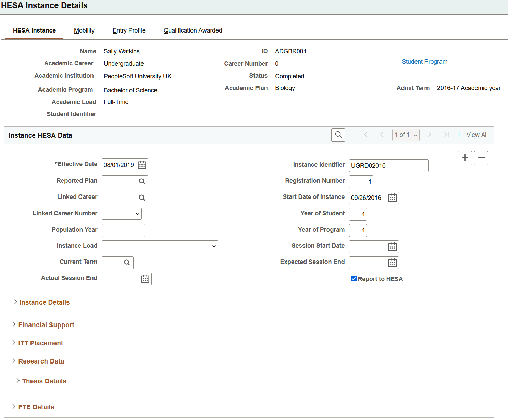
Task: Open the Start Date of Instance calendar
Action: coord(393,198)
